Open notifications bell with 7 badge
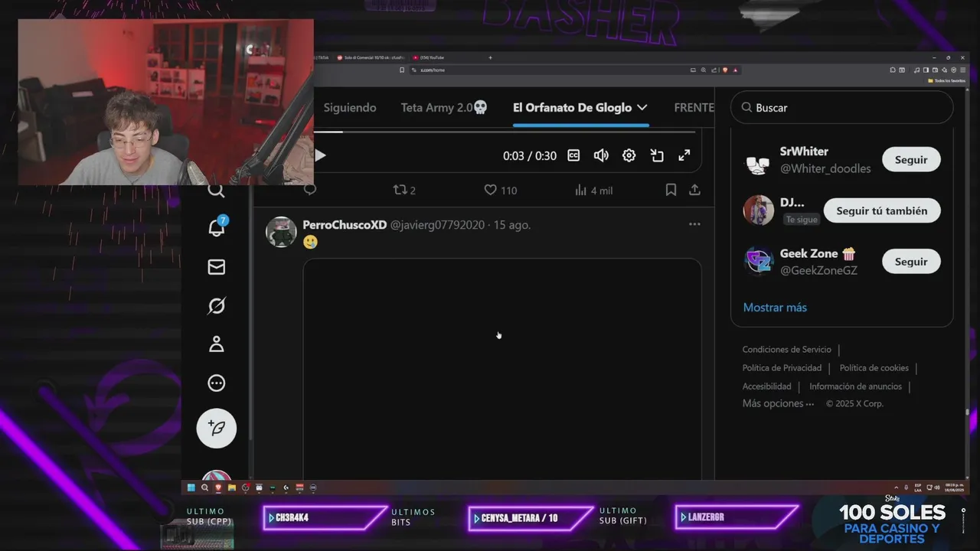The width and height of the screenshot is (980, 551). click(217, 227)
